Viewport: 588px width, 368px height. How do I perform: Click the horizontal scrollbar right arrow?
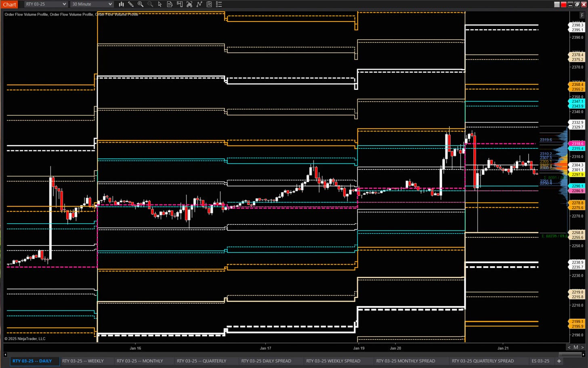(584, 354)
